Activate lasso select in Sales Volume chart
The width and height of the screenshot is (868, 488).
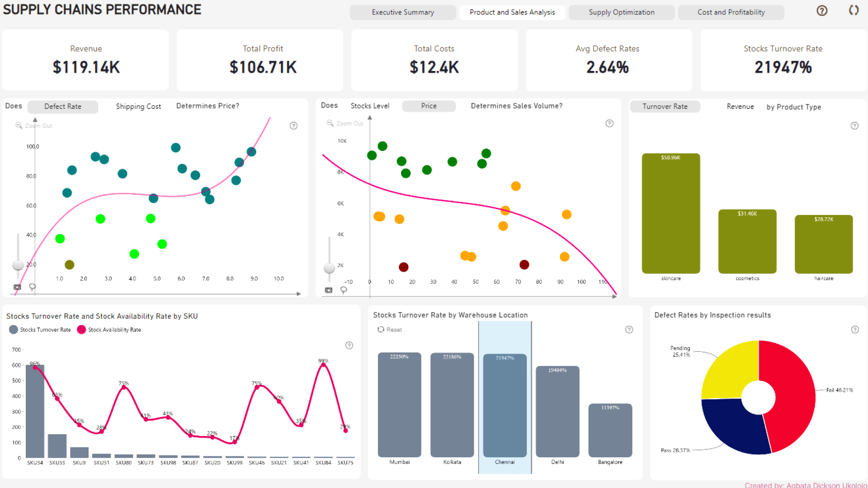[x=344, y=290]
